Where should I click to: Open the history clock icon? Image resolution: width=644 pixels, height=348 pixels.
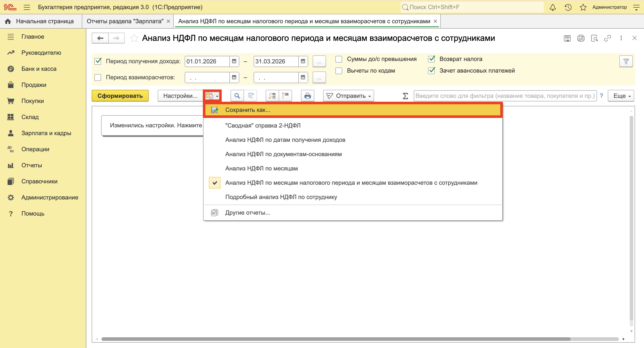[x=568, y=7]
